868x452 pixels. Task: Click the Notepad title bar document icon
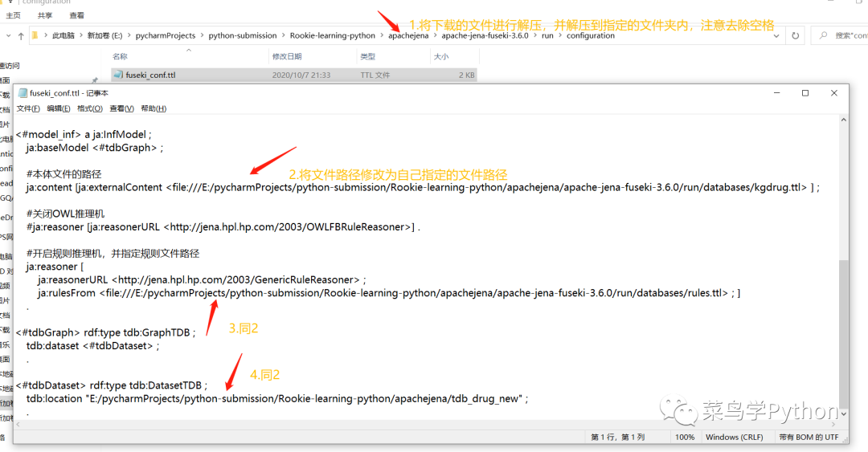(23, 93)
